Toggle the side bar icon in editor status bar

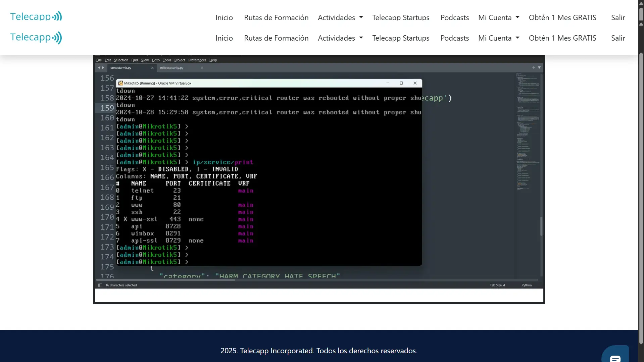point(100,285)
